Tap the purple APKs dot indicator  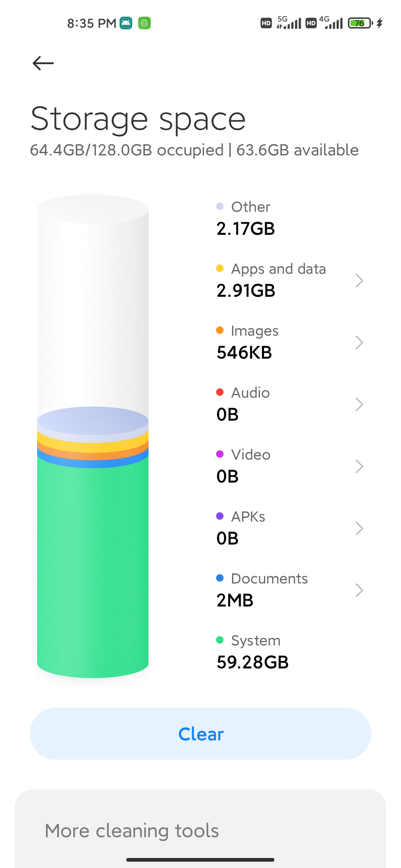(219, 516)
